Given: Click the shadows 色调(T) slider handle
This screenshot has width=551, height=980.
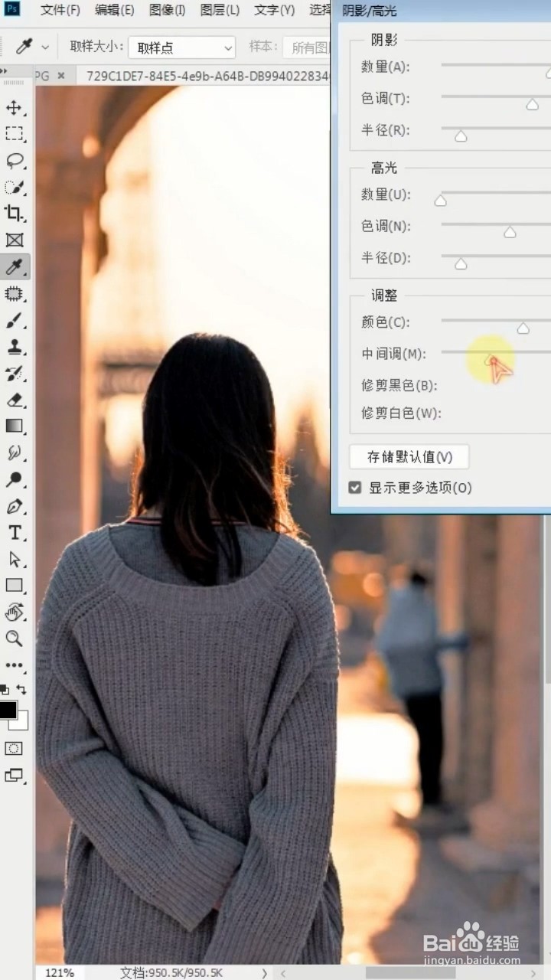Looking at the screenshot, I should pos(533,104).
